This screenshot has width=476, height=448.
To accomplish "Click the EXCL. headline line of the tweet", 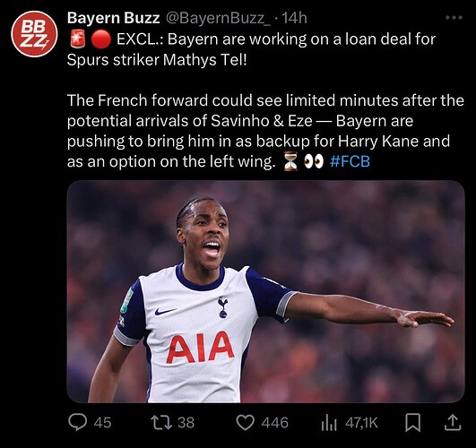I will (x=251, y=49).
